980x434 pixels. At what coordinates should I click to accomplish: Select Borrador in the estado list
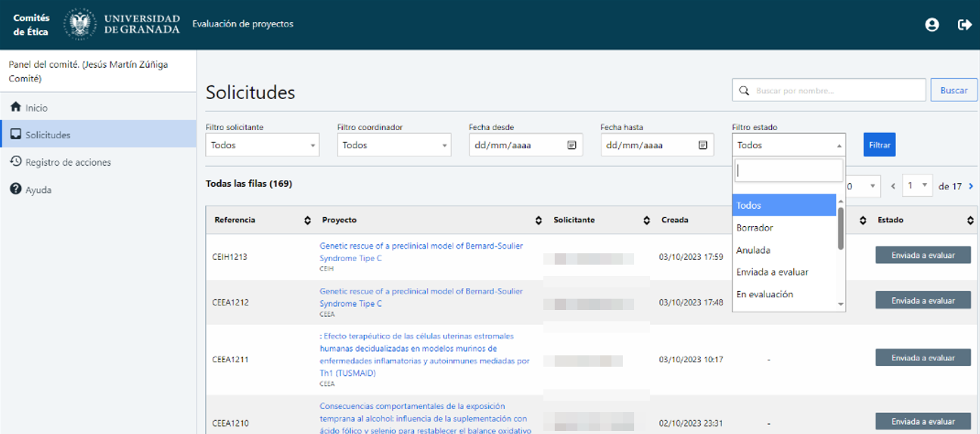point(754,228)
